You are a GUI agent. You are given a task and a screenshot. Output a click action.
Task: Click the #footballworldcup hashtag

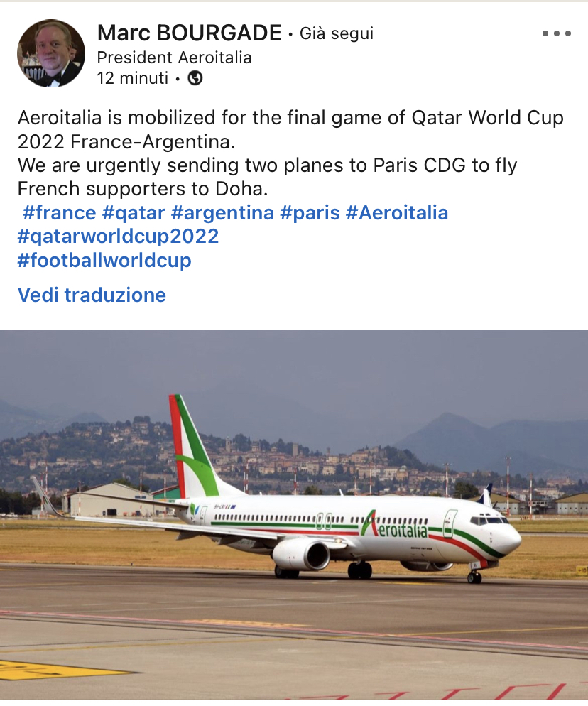click(104, 260)
